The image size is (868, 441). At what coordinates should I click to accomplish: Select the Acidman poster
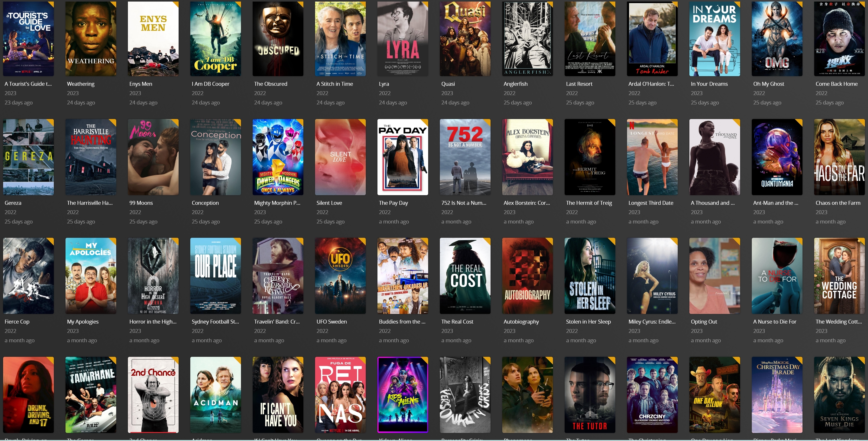[216, 395]
